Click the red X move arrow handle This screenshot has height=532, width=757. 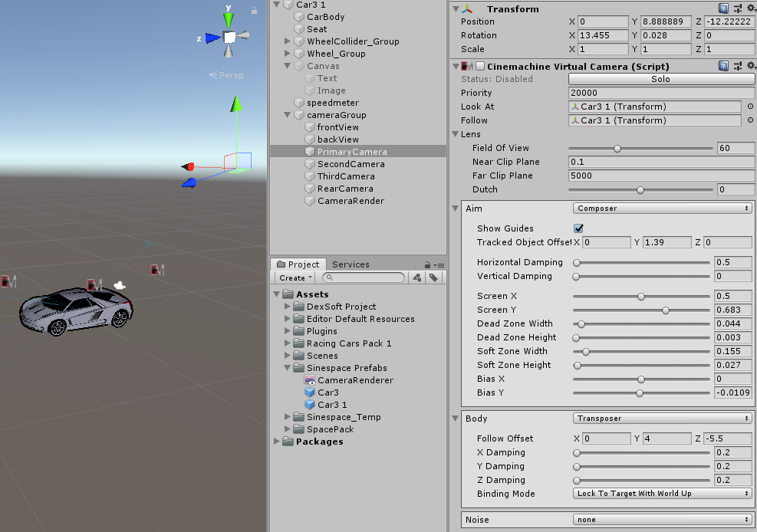pos(188,167)
